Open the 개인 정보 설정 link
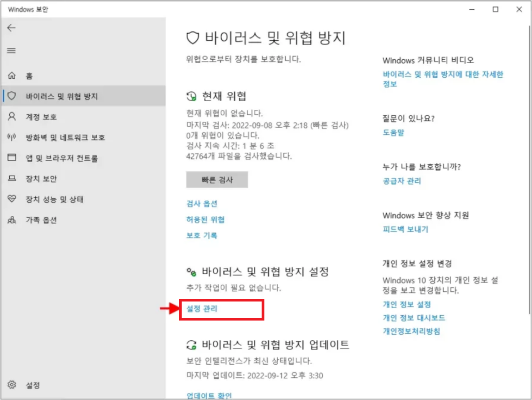The image size is (532, 400). pyautogui.click(x=407, y=305)
